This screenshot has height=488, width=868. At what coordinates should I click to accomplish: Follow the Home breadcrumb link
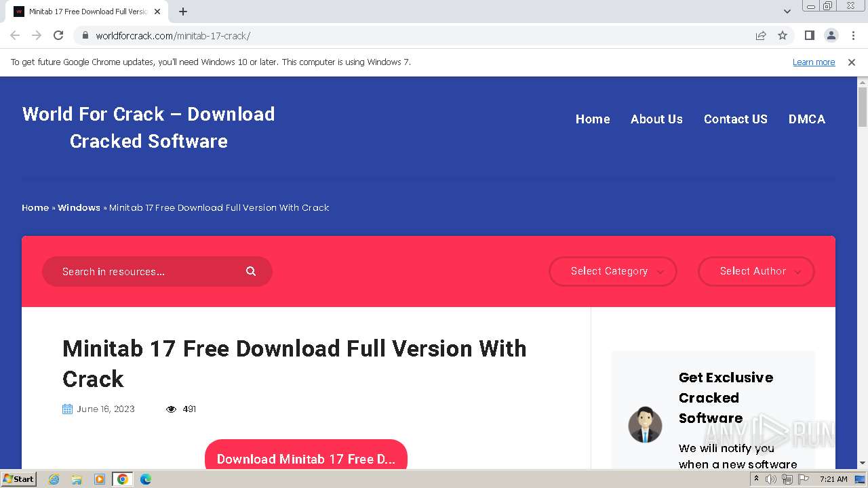click(35, 207)
